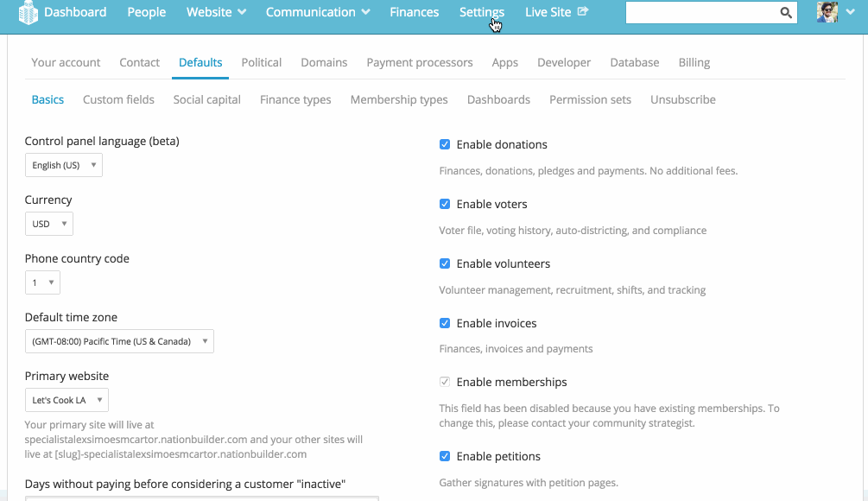Open the Finances section
This screenshot has height=501, width=868.
coord(414,12)
